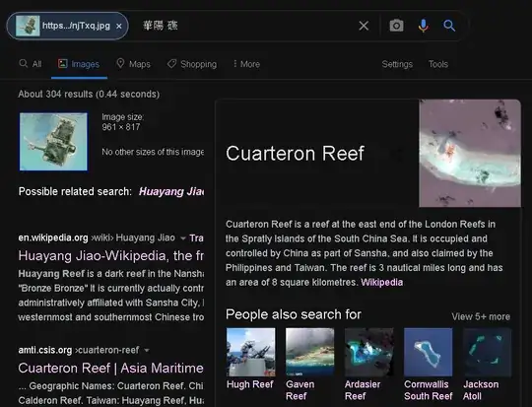The width and height of the screenshot is (532, 407).
Task: Open the Cuarteron Reef satellite image
Action: tap(470, 153)
